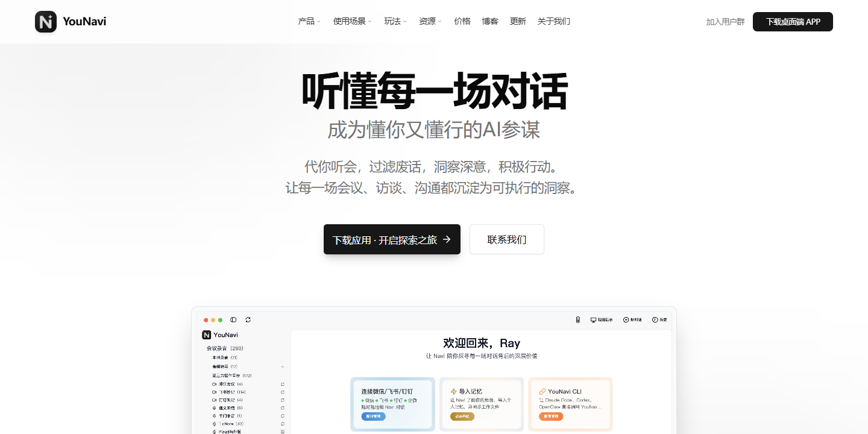The height and width of the screenshot is (434, 868).
Task: Click the arrow in the 下载应用 button
Action: click(x=447, y=239)
